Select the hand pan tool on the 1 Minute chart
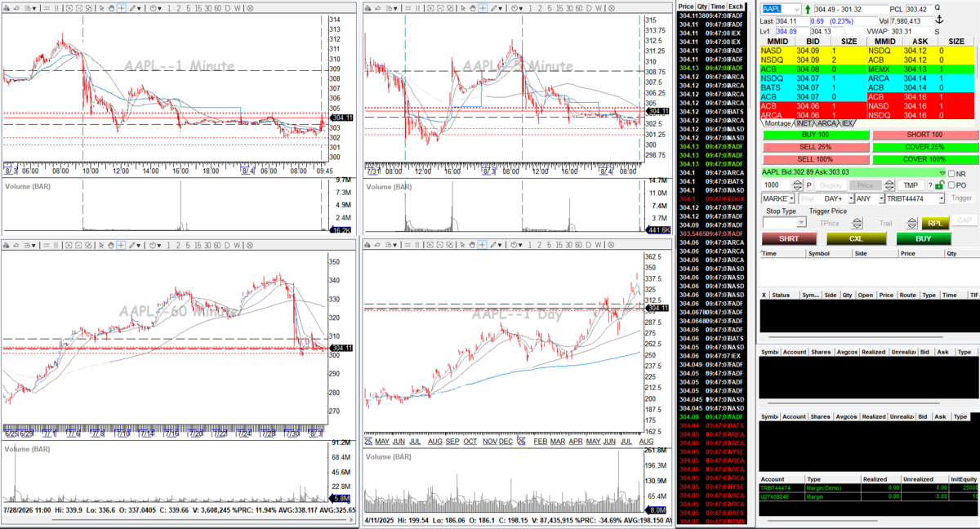Viewport: 980px width, 529px height. [111, 8]
